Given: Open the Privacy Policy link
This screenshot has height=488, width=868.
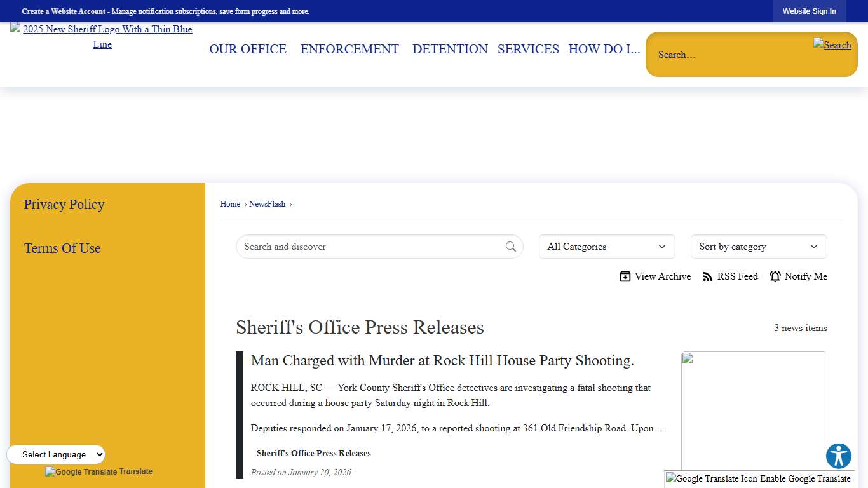Looking at the screenshot, I should 64,205.
